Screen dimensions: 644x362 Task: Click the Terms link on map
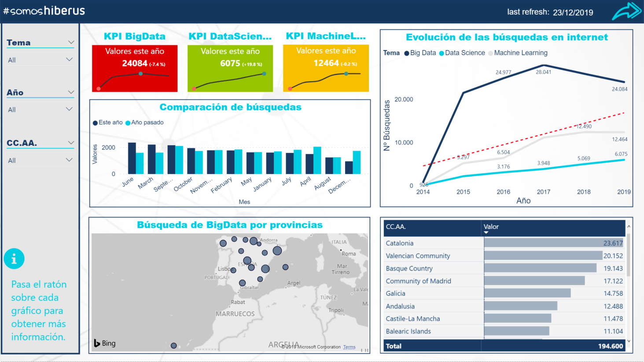click(350, 347)
